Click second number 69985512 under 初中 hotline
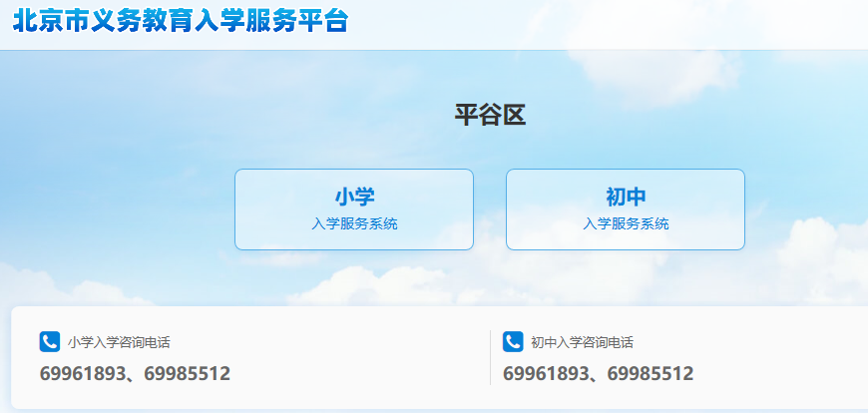The height and width of the screenshot is (413, 868). 650,374
